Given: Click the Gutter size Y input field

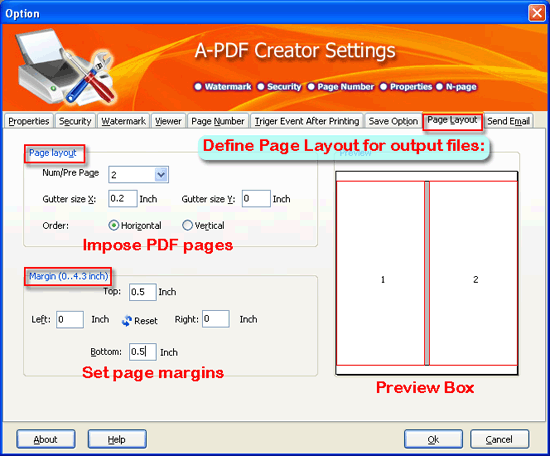Looking at the screenshot, I should coord(256,199).
